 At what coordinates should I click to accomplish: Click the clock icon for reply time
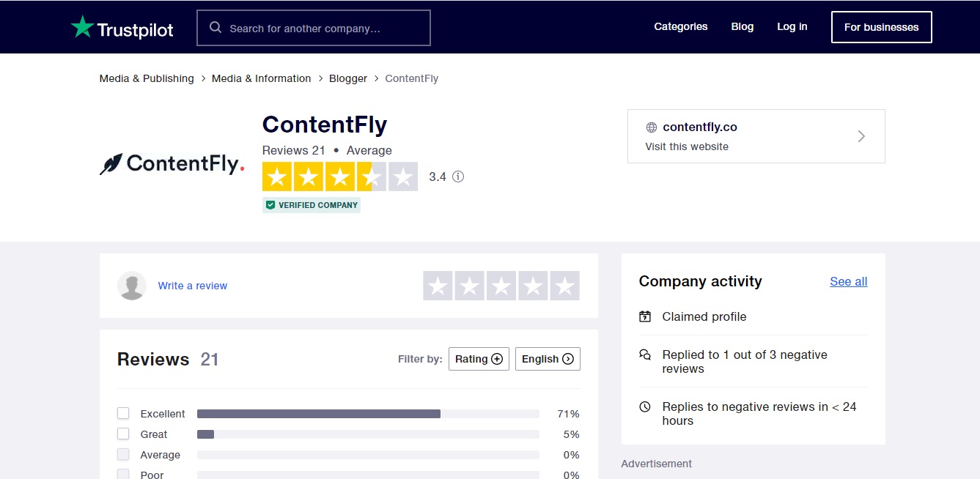[x=645, y=406]
